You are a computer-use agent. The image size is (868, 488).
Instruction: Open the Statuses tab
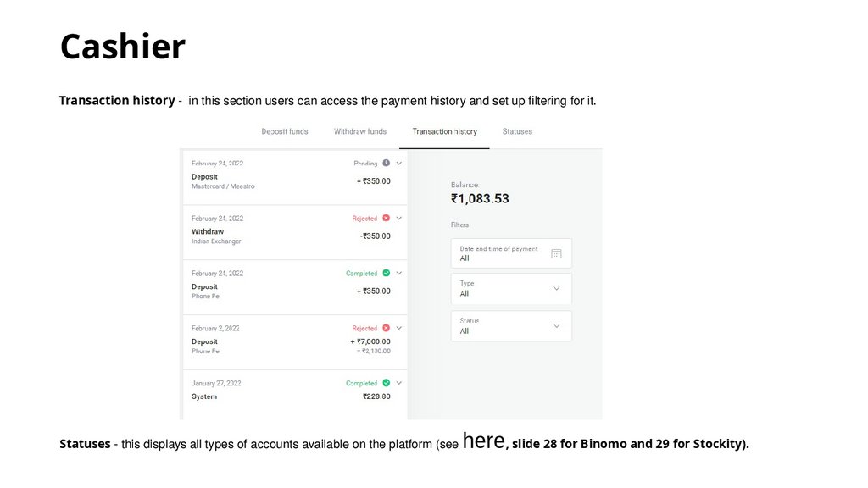click(517, 132)
